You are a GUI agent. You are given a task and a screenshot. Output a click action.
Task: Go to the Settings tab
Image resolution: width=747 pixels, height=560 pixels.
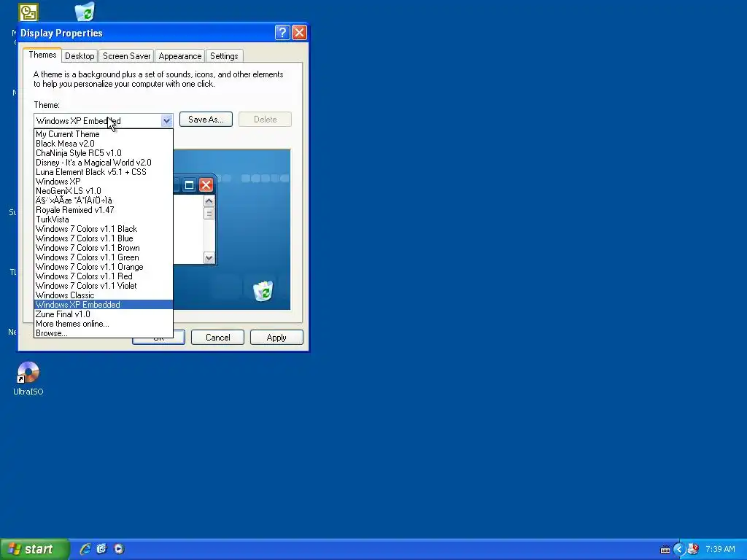[x=224, y=56]
